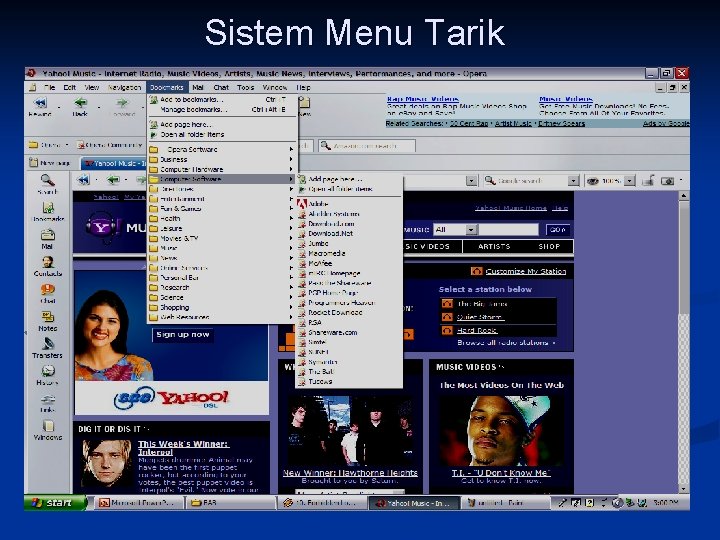Image resolution: width=720 pixels, height=540 pixels.
Task: Expand the Shopping bookmark folder
Action: click(x=221, y=307)
